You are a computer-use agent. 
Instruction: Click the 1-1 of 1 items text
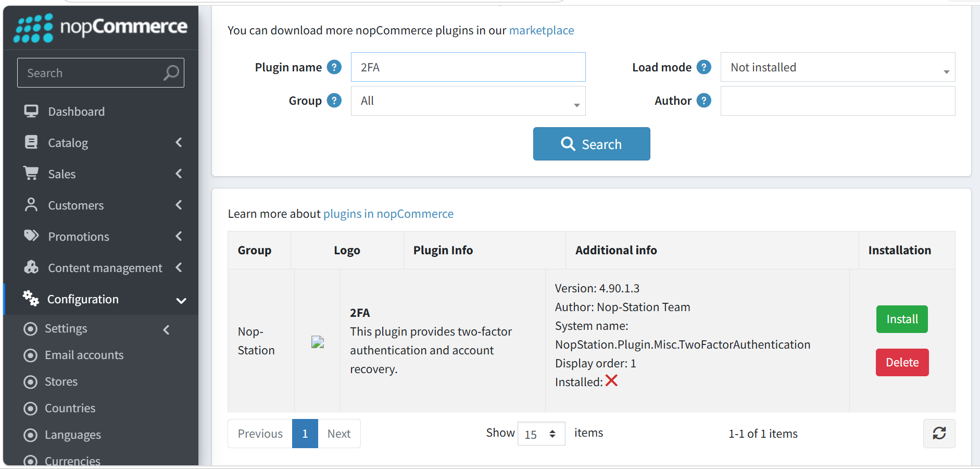763,434
